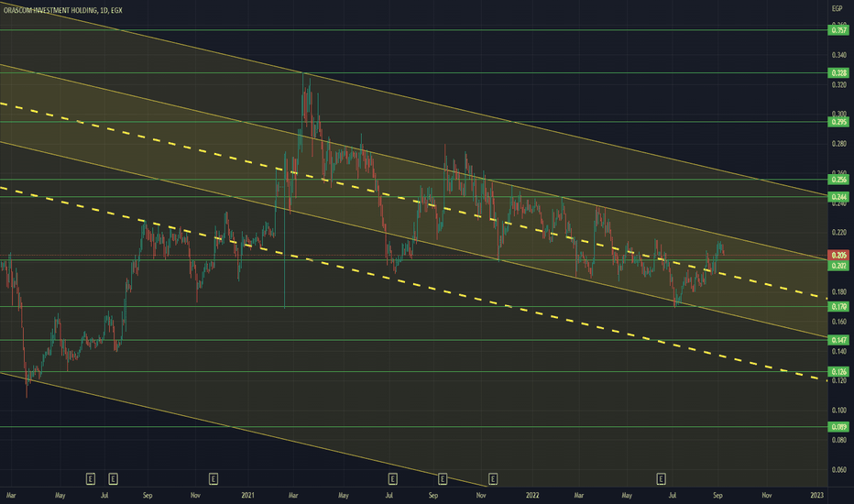Click the Sep label just before Nov 2021
The width and height of the screenshot is (854, 504).
(x=433, y=495)
